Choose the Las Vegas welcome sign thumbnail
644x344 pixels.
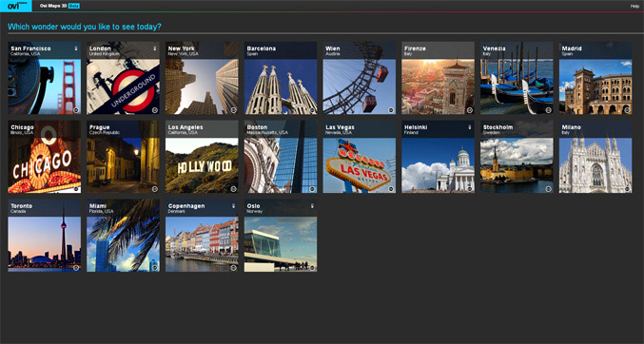[x=360, y=157]
